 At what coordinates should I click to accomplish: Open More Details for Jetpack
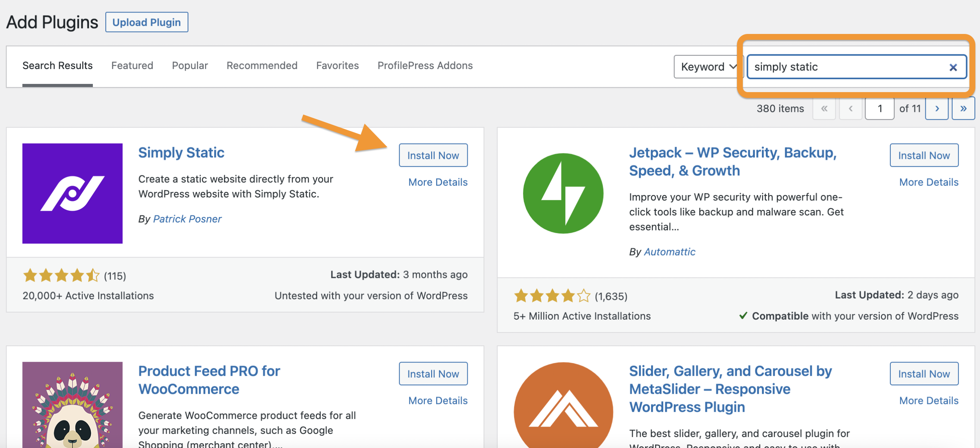(929, 182)
